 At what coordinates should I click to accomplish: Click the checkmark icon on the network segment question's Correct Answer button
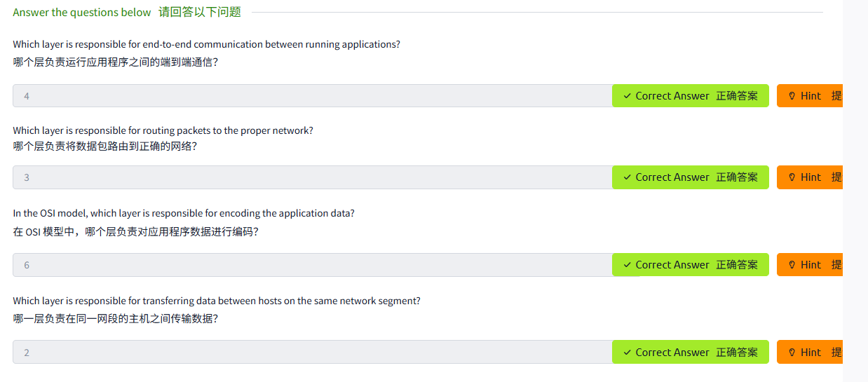pos(627,353)
